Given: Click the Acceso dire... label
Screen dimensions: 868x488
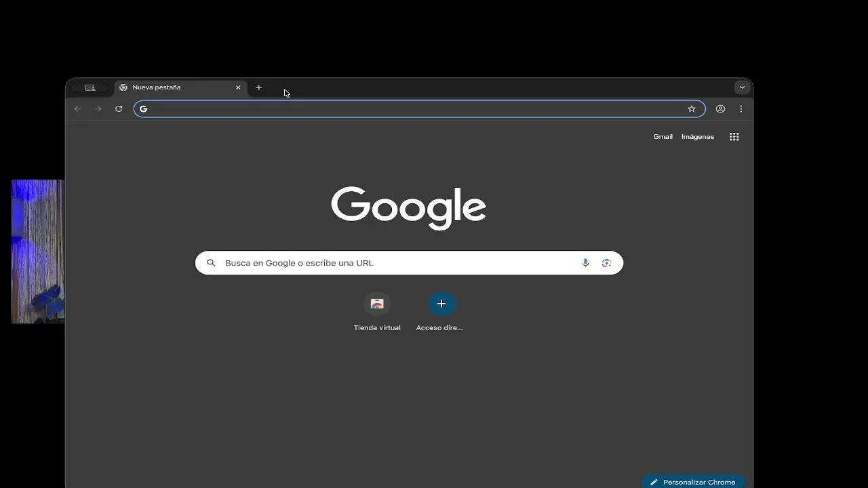Looking at the screenshot, I should coord(439,328).
